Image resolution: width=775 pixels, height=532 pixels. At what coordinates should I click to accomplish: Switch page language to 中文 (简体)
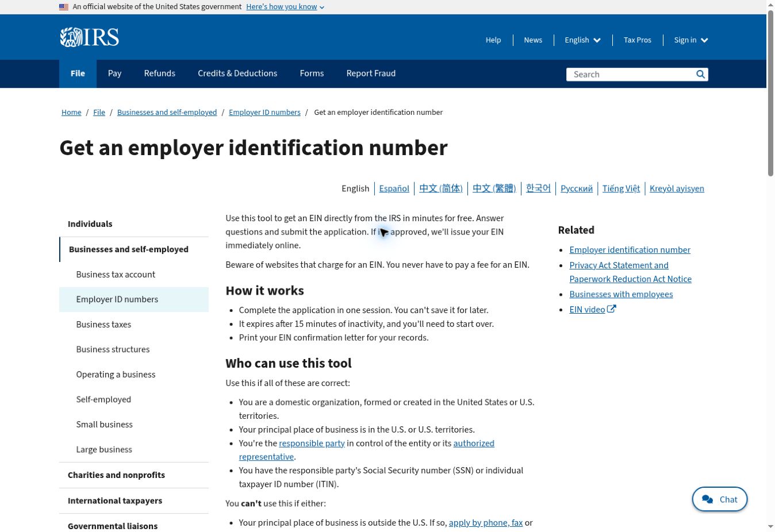(440, 188)
